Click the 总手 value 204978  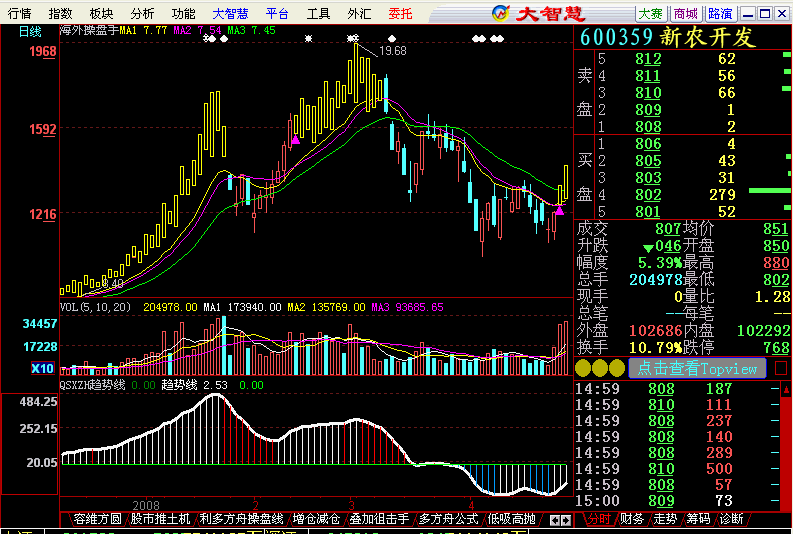[x=656, y=280]
